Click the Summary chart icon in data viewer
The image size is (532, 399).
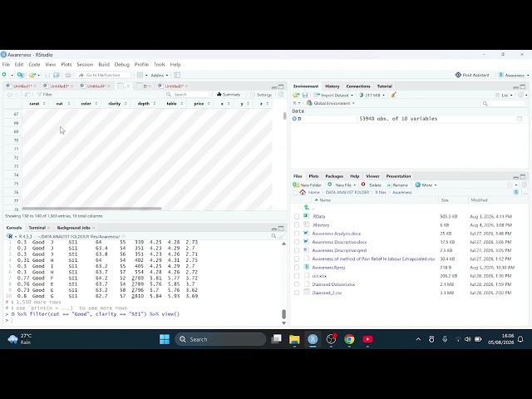[x=219, y=94]
